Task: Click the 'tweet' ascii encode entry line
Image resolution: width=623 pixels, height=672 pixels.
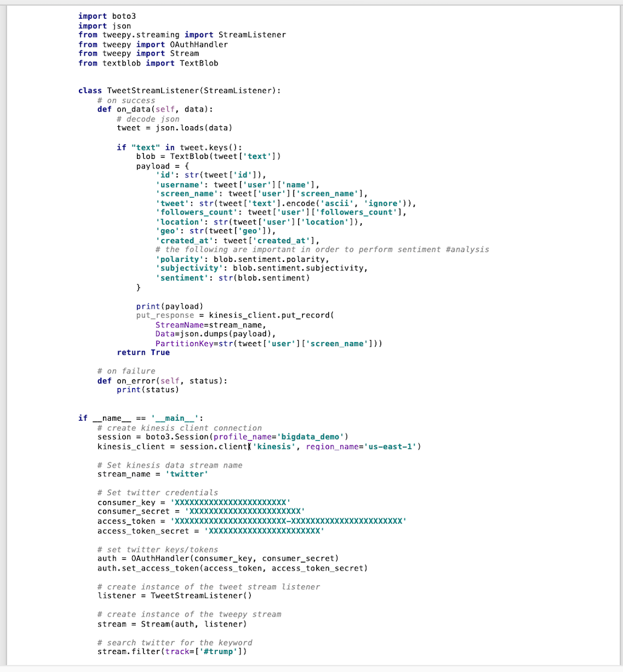Action: coord(285,204)
